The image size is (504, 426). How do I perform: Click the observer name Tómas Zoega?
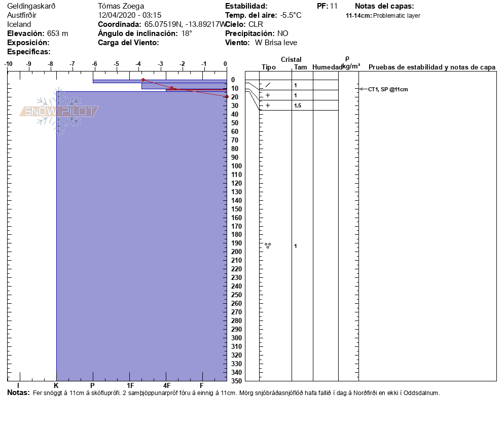121,6
